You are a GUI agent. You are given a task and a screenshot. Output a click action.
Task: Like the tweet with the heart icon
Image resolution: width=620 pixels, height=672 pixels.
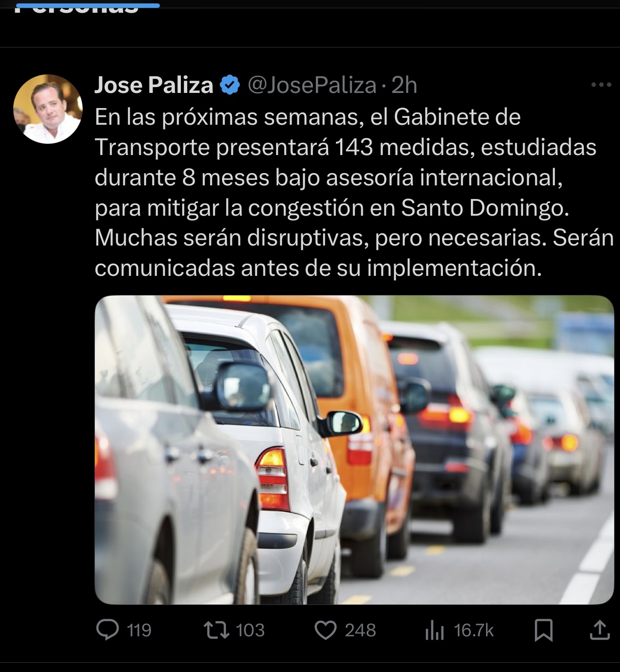[x=325, y=630]
